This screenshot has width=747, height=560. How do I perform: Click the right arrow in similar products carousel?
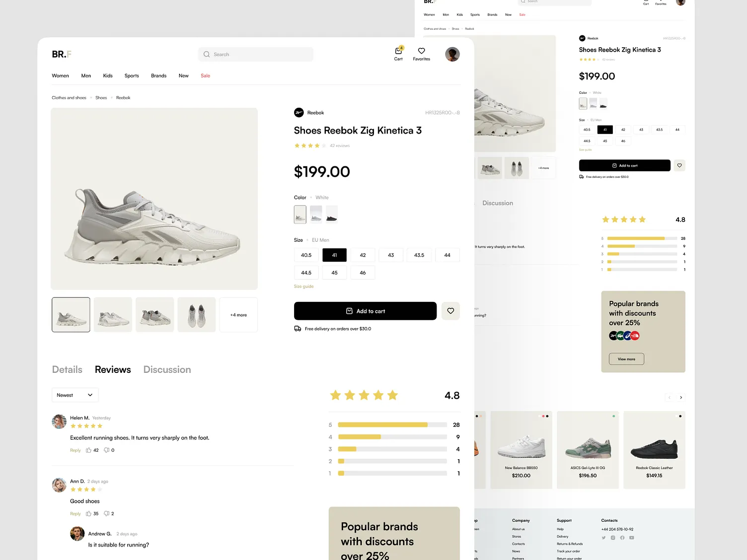coord(681,397)
